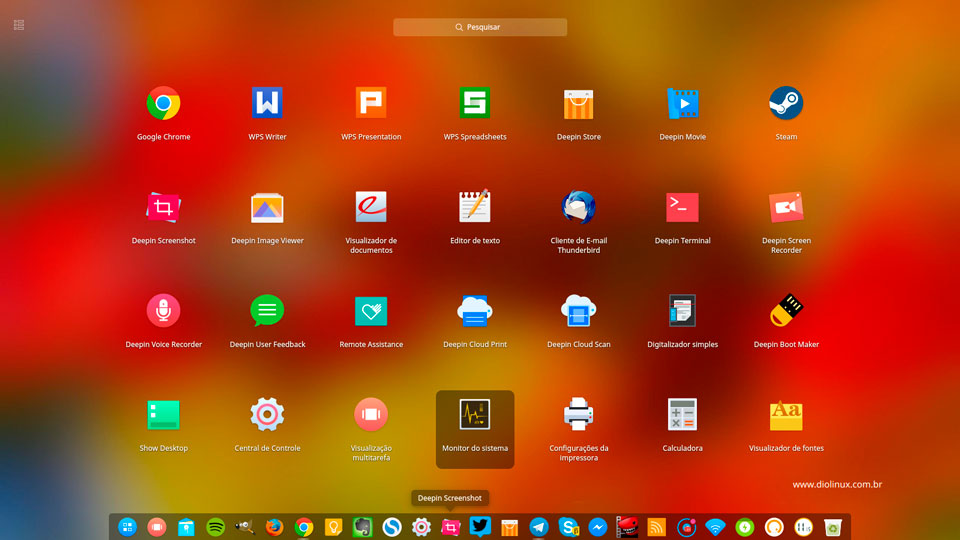Open Cliente de E-mail Thunderbird

[579, 207]
